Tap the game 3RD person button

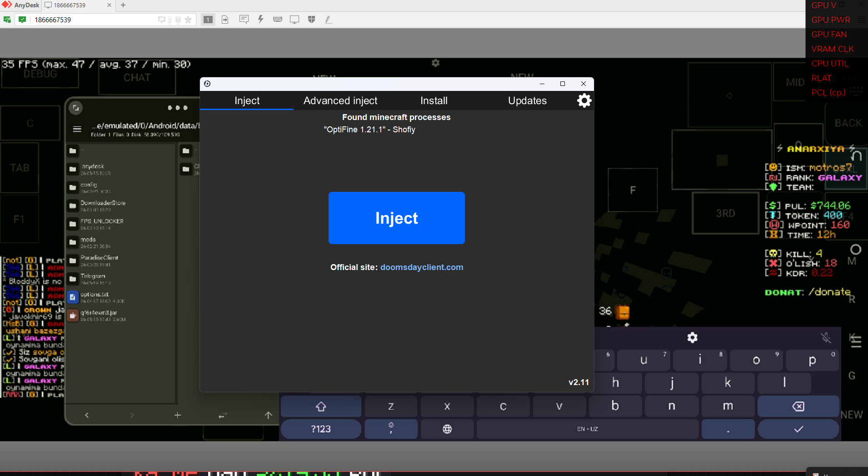tap(726, 213)
